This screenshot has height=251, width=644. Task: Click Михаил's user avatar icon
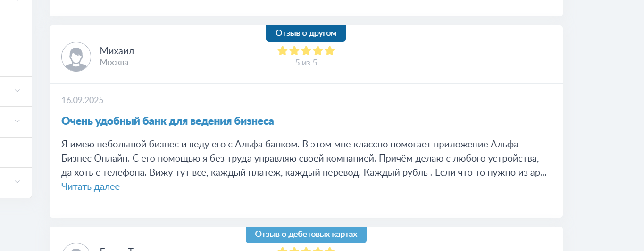(76, 57)
